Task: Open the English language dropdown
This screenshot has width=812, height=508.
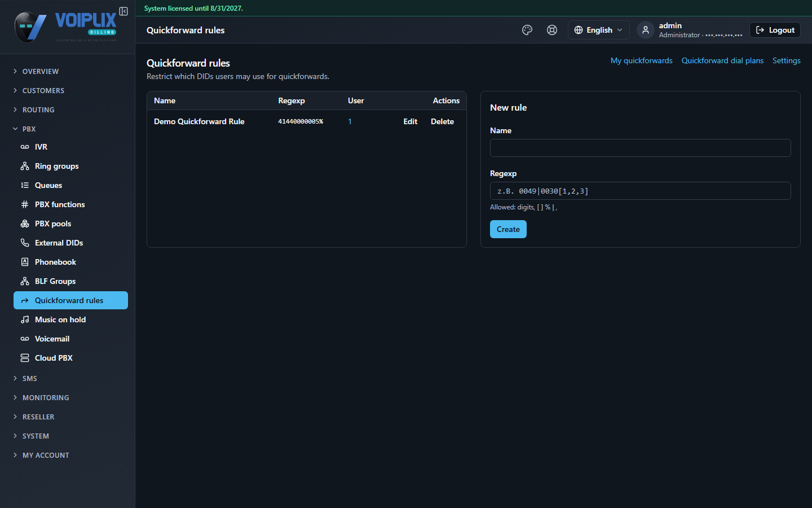Action: pos(598,30)
